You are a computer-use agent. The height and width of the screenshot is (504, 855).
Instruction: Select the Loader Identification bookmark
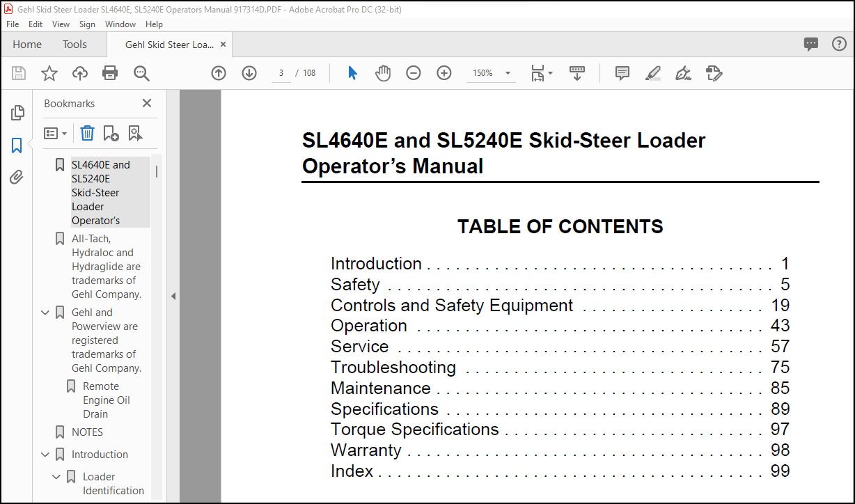(x=113, y=484)
